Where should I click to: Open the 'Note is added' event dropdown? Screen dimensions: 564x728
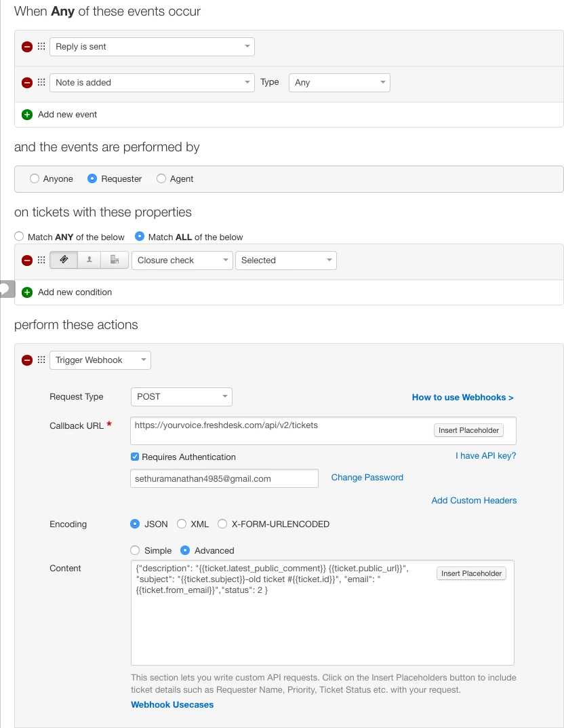tap(152, 83)
